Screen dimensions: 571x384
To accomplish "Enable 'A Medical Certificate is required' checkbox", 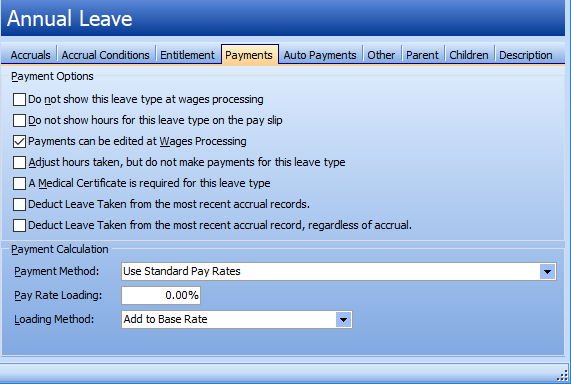I will coord(19,183).
